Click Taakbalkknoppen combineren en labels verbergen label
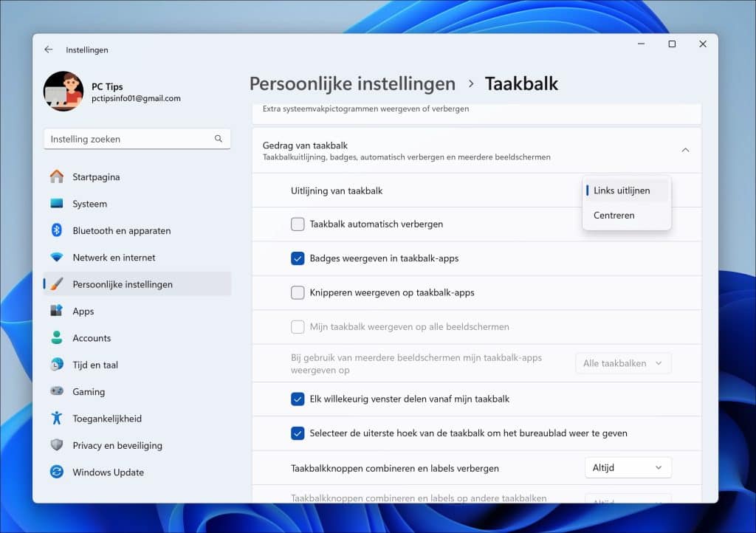This screenshot has height=533, width=756. (x=395, y=469)
